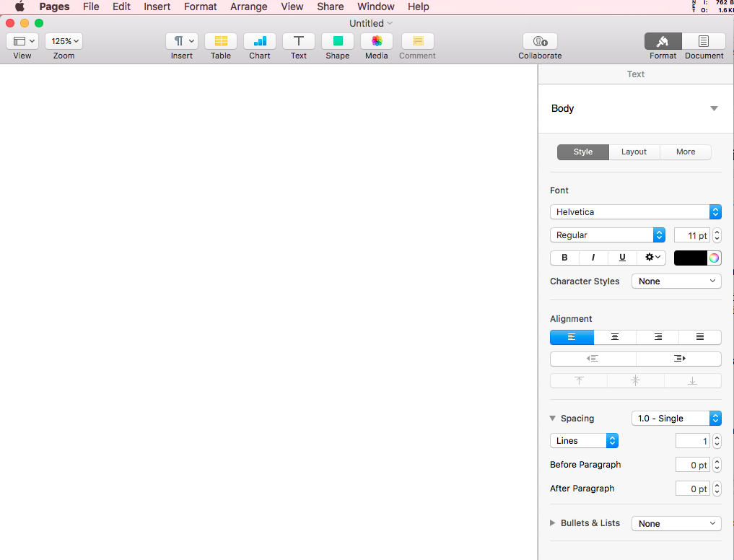This screenshot has width=734, height=560.
Task: Insert a Table into the document
Action: click(x=220, y=40)
